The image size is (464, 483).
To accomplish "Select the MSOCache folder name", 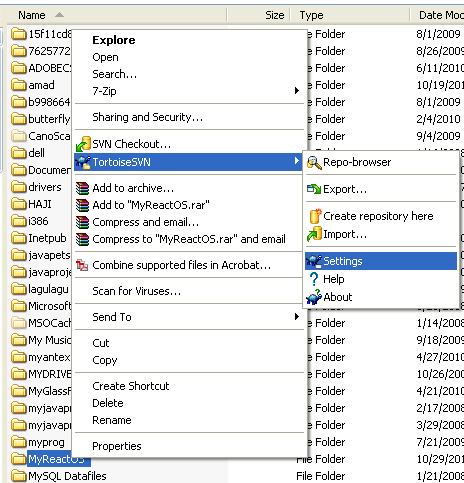I will (x=50, y=323).
